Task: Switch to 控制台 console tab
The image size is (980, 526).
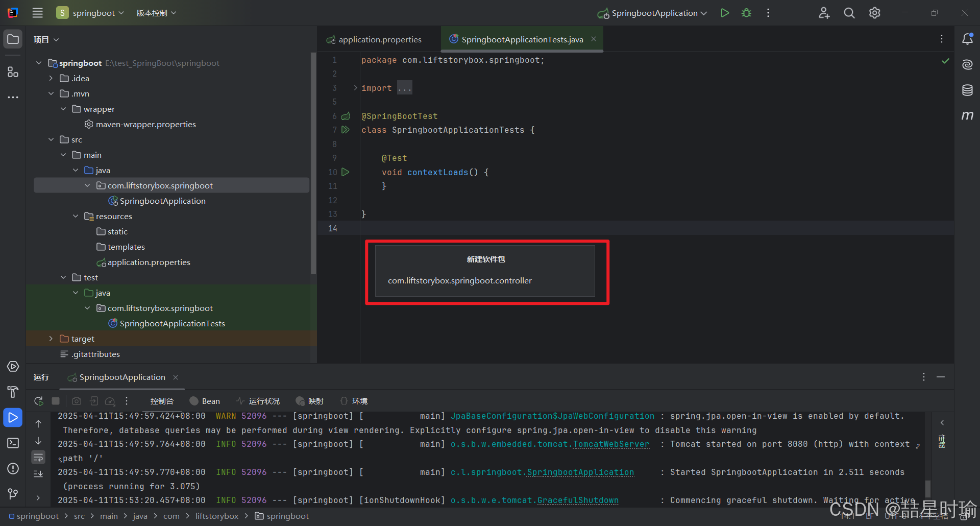Action: click(x=162, y=401)
